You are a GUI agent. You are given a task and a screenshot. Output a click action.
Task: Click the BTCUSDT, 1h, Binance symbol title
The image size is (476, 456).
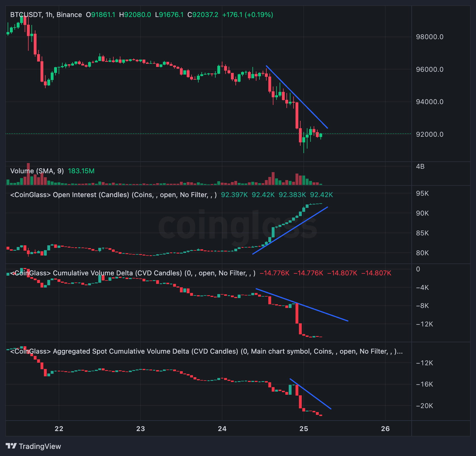coord(46,15)
